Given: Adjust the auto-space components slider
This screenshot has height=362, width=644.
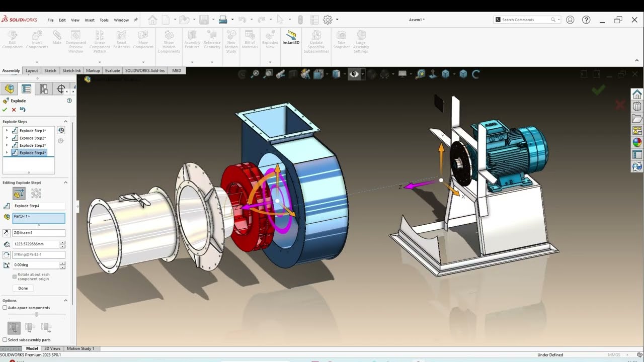Looking at the screenshot, I should (36, 314).
